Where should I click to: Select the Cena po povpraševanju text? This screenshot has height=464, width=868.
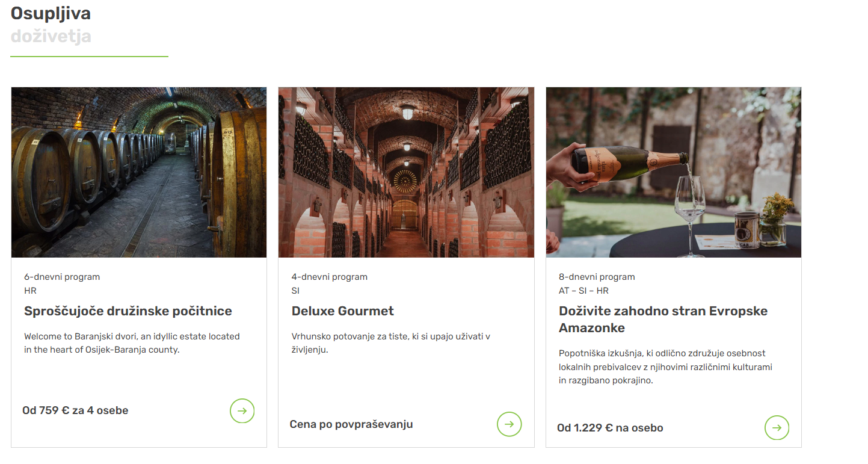click(x=351, y=424)
